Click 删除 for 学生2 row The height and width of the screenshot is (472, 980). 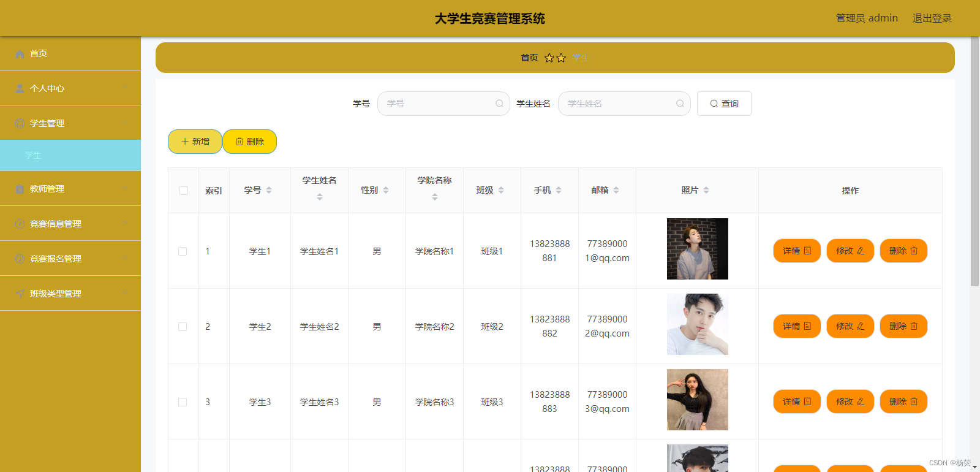coord(903,326)
